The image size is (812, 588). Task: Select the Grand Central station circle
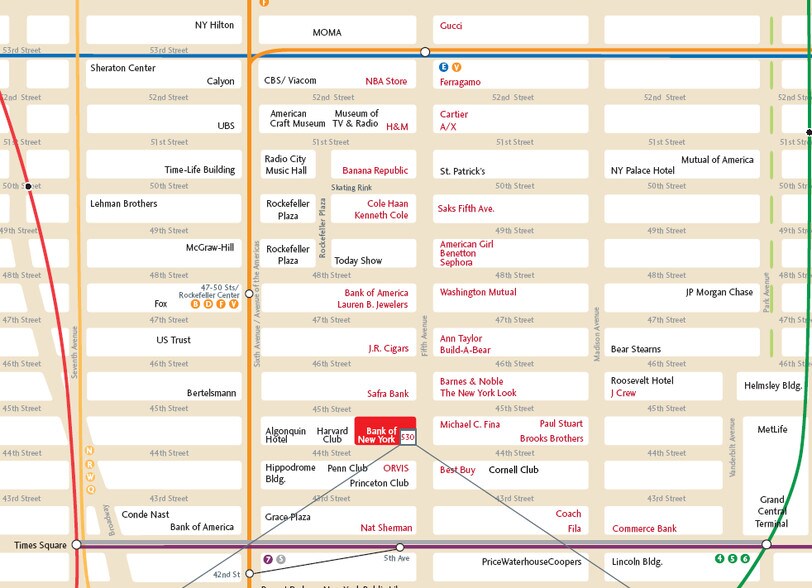pyautogui.click(x=766, y=544)
